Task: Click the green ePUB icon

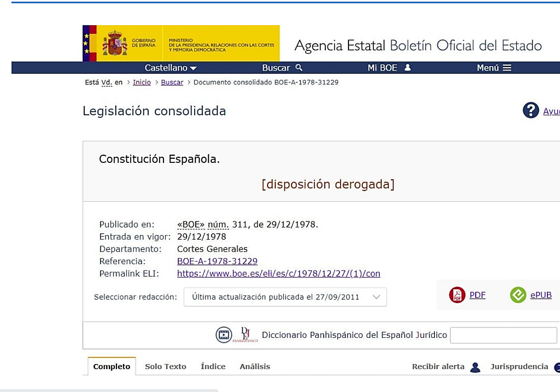Action: (x=518, y=295)
